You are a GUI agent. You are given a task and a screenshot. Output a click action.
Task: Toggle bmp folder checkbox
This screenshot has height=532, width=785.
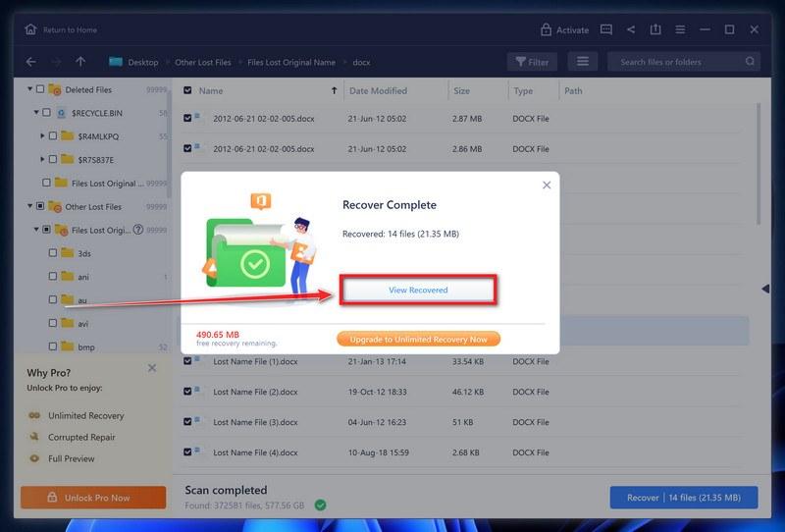click(53, 346)
